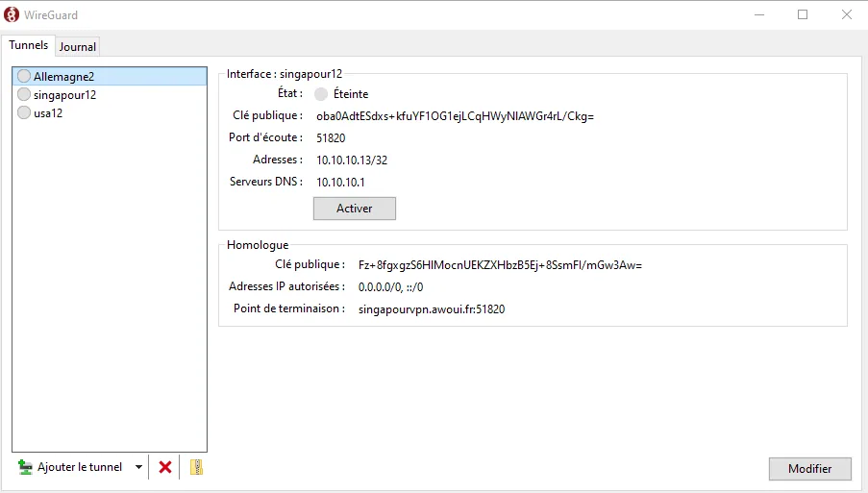The width and height of the screenshot is (868, 493).
Task: Minimize the WireGuard window
Action: tap(759, 15)
